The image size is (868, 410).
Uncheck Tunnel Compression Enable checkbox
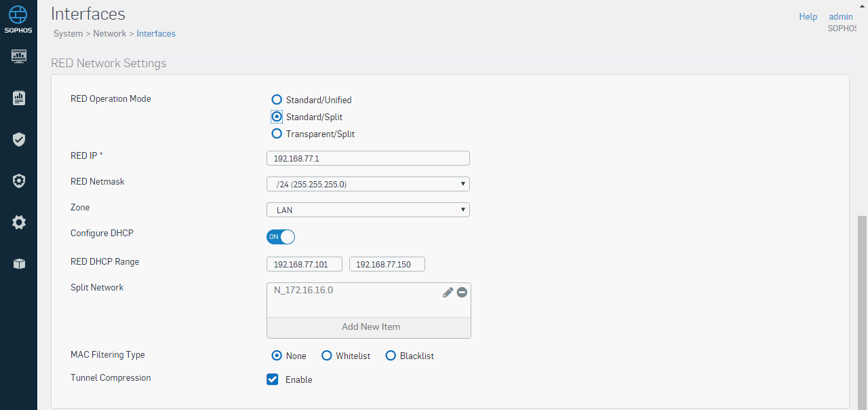click(x=273, y=379)
